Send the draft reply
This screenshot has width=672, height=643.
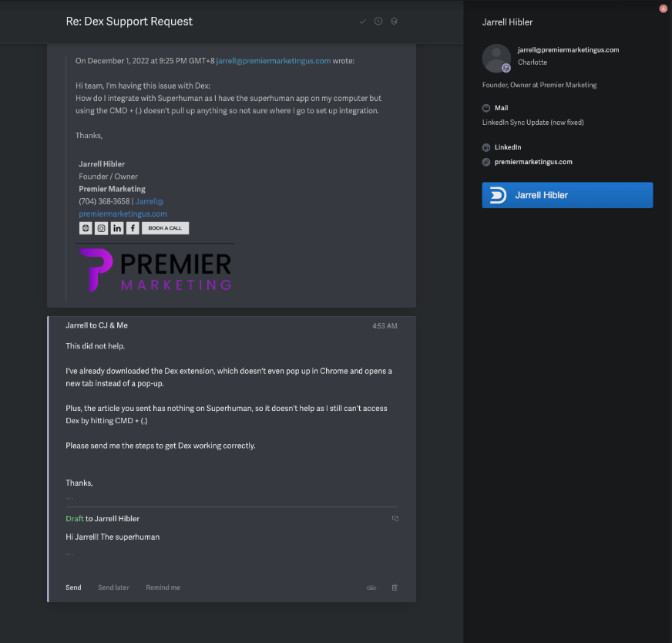pos(73,587)
